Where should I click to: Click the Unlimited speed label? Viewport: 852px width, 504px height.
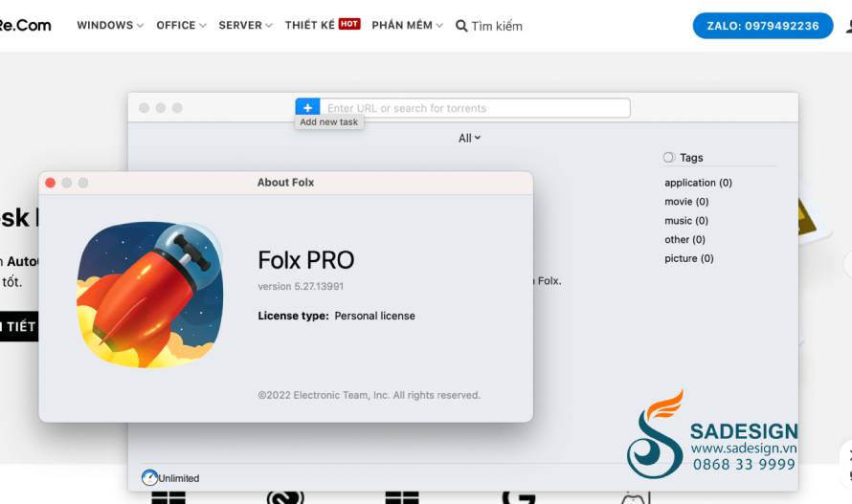coord(179,478)
